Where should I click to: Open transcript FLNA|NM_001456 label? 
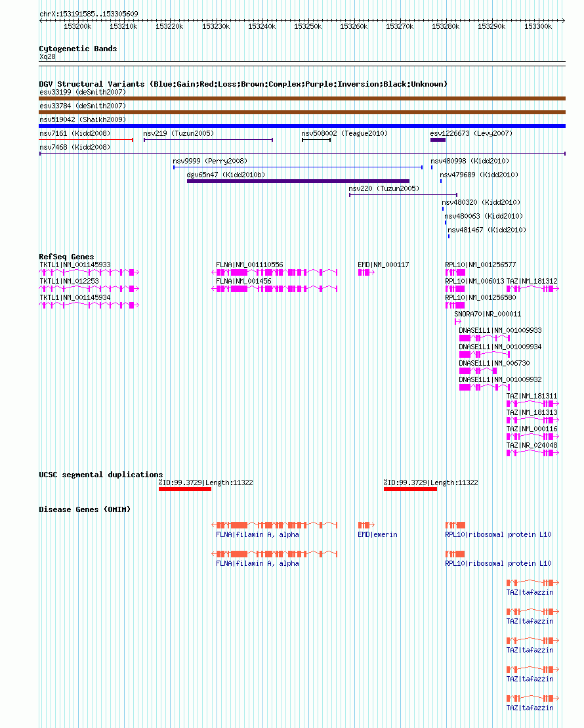pyautogui.click(x=243, y=282)
